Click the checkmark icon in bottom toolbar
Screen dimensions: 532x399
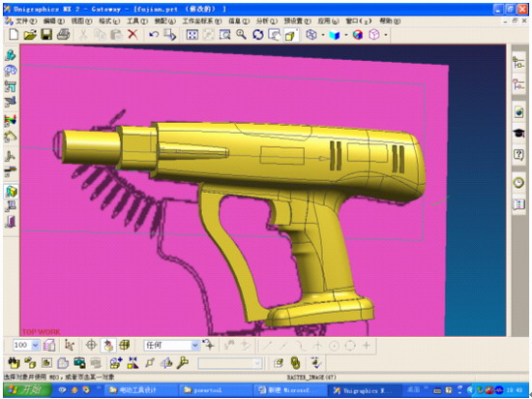click(x=315, y=363)
